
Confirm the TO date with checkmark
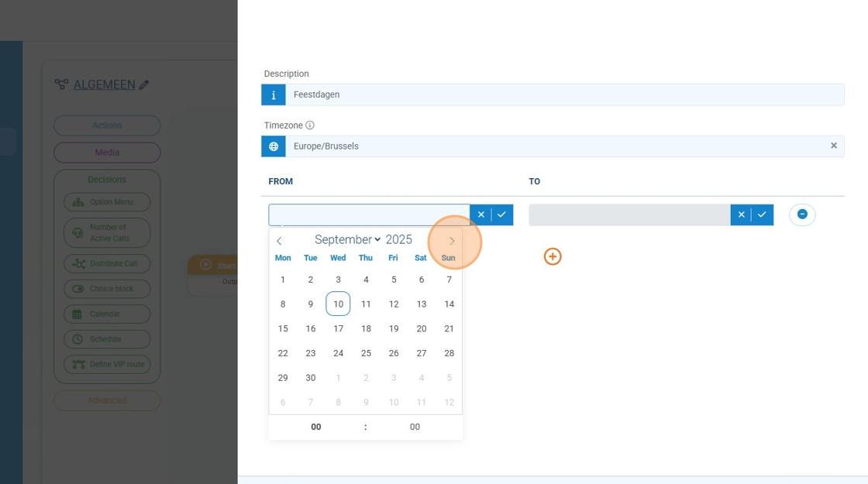763,215
